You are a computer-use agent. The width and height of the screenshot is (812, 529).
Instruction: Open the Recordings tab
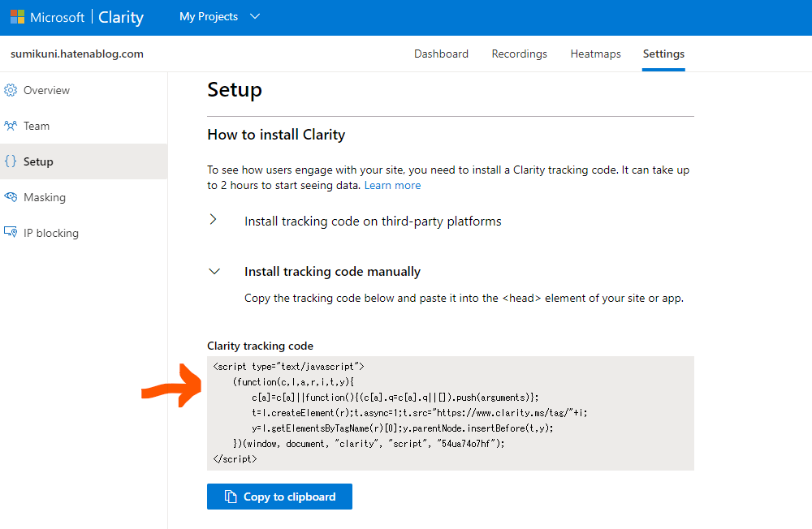(x=519, y=54)
